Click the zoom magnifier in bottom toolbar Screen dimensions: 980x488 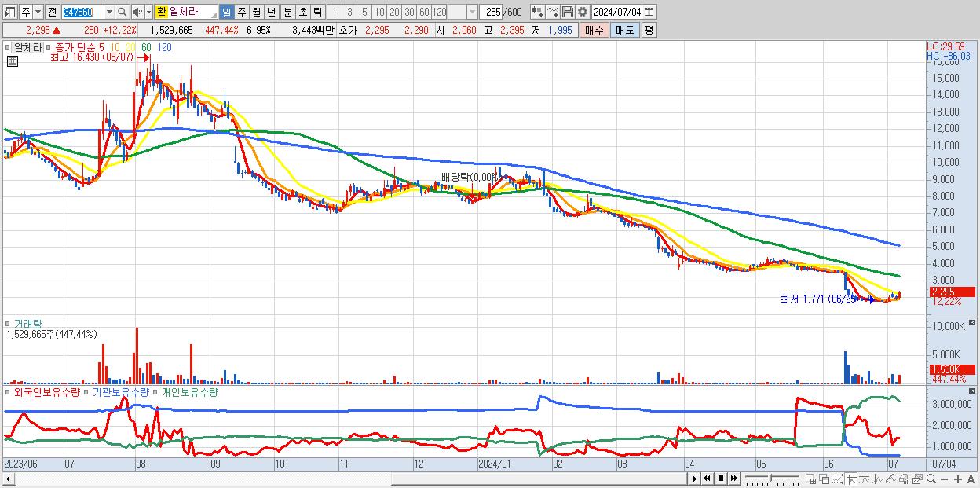pyautogui.click(x=931, y=479)
